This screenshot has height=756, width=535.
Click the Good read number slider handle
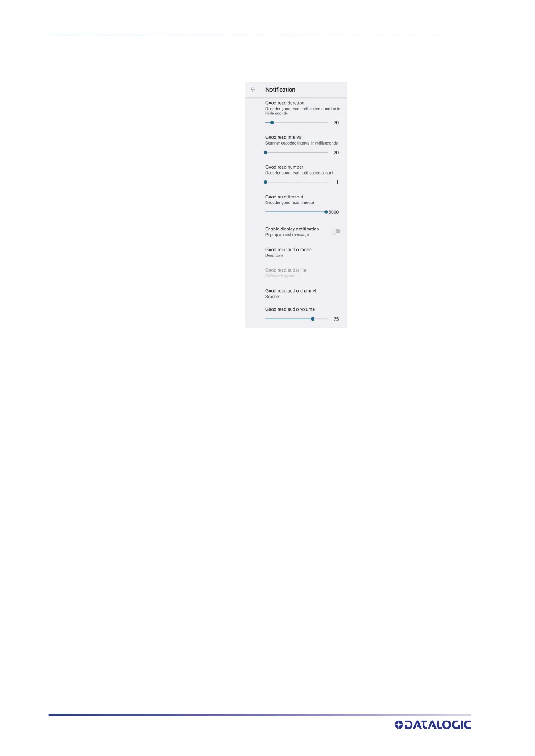265,182
